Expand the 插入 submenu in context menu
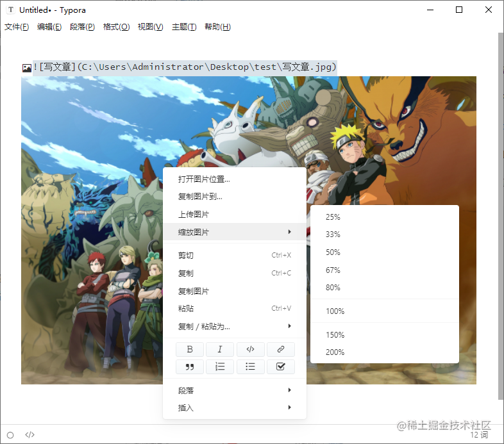 235,407
